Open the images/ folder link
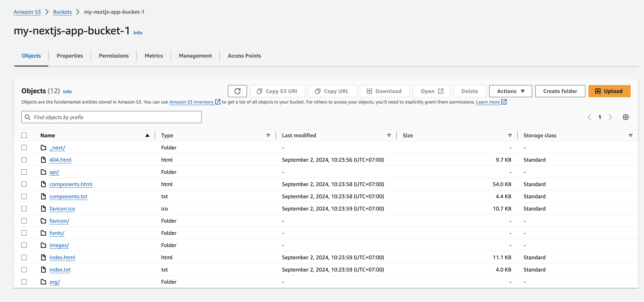This screenshot has width=644, height=302. tap(59, 245)
